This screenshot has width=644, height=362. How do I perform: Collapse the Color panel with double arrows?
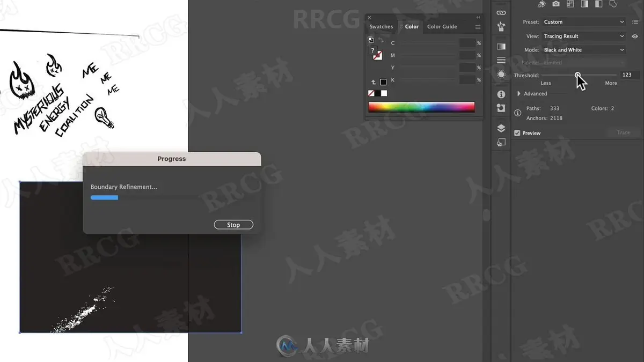tap(478, 18)
